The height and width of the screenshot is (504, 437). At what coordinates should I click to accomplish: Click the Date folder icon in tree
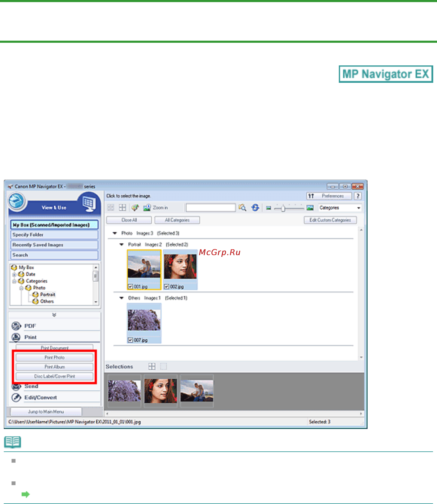point(21,274)
